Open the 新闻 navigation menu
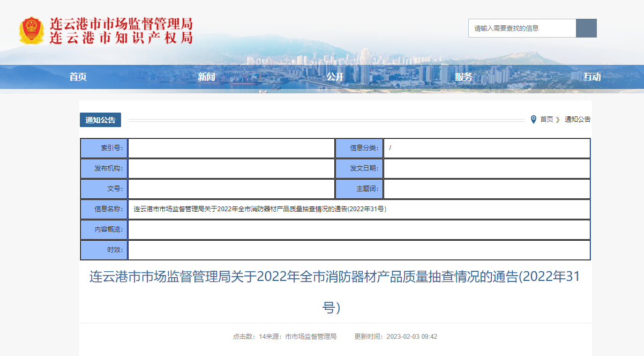 click(206, 77)
